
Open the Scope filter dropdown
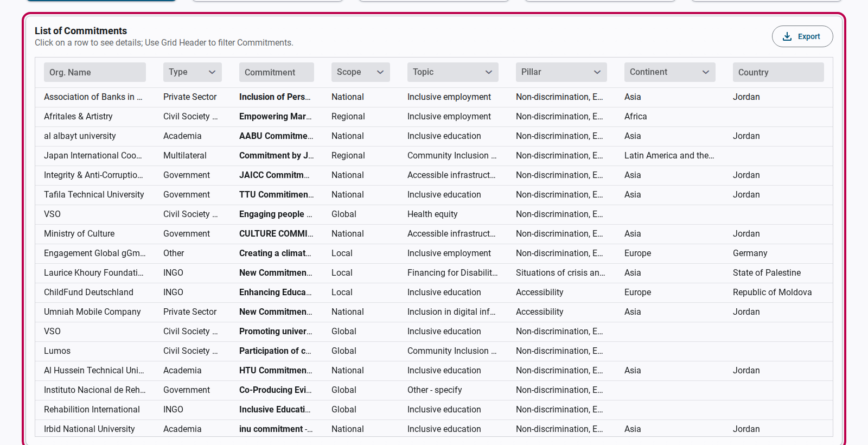361,72
